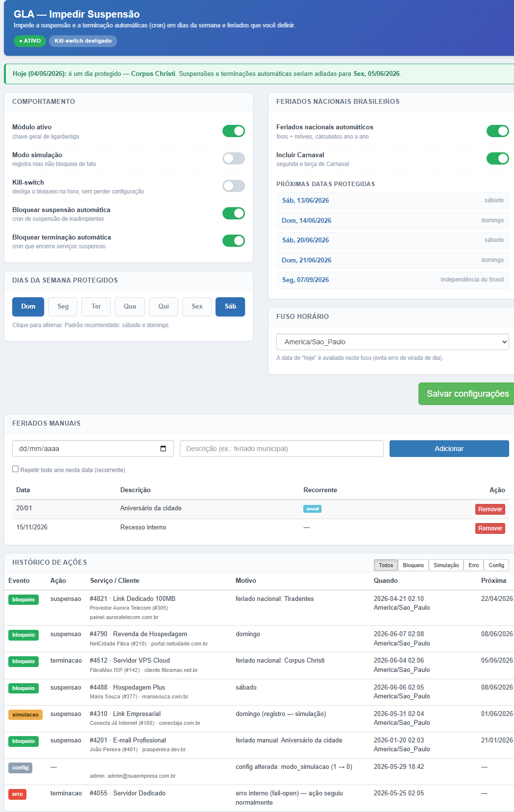Filter history by Simulação
514x812 pixels.
446,565
